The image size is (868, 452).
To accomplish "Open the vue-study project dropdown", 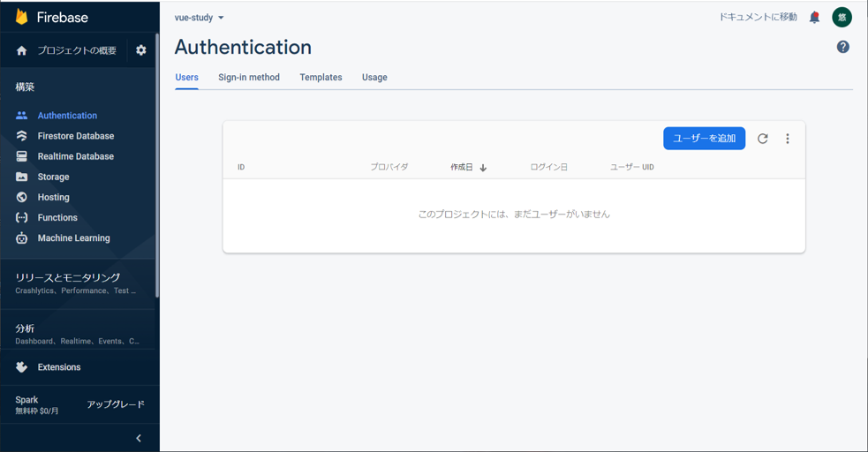I will click(200, 18).
